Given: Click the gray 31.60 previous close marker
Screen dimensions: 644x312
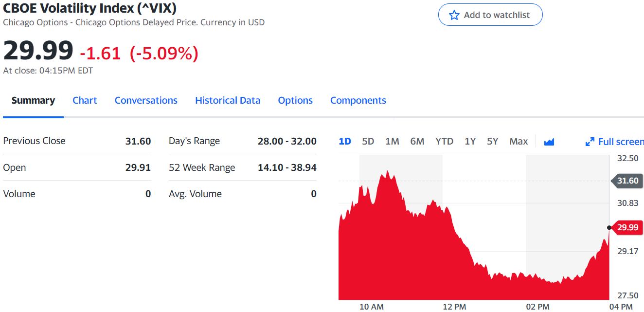Looking at the screenshot, I should [x=627, y=181].
